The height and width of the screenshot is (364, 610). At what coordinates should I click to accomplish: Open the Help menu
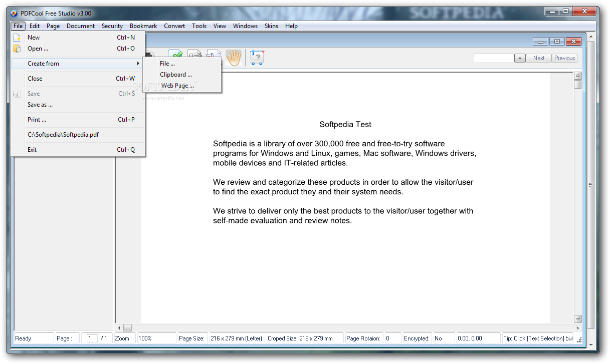tap(291, 26)
